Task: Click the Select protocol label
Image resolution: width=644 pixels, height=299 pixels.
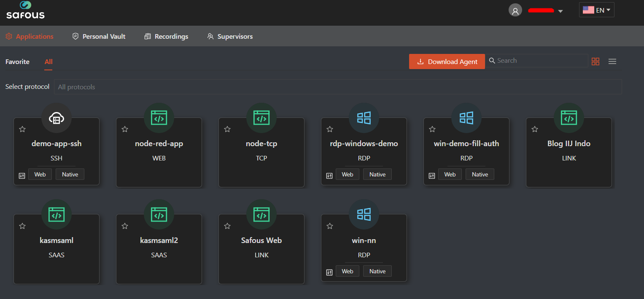Action: (x=27, y=87)
